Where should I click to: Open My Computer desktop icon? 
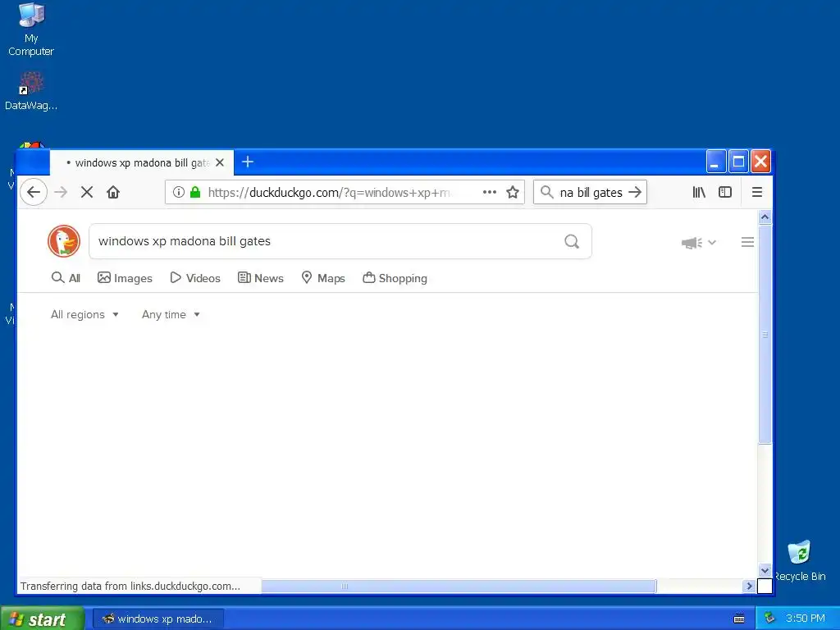click(31, 30)
